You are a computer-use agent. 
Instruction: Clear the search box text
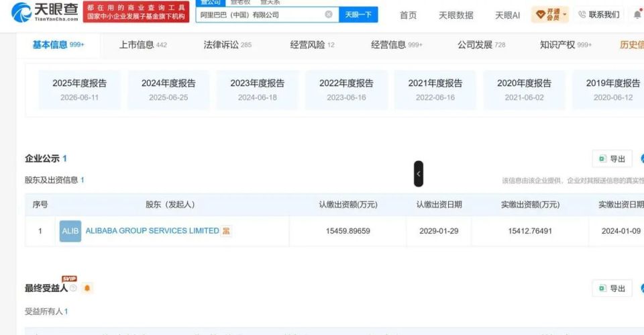coord(329,14)
